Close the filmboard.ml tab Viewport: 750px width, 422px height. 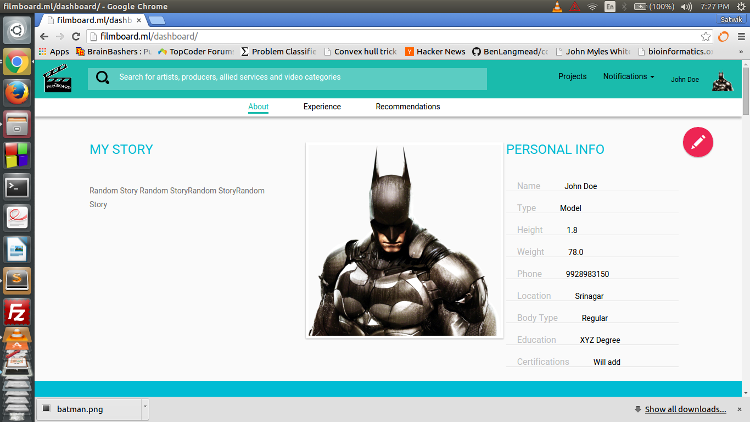[x=139, y=20]
